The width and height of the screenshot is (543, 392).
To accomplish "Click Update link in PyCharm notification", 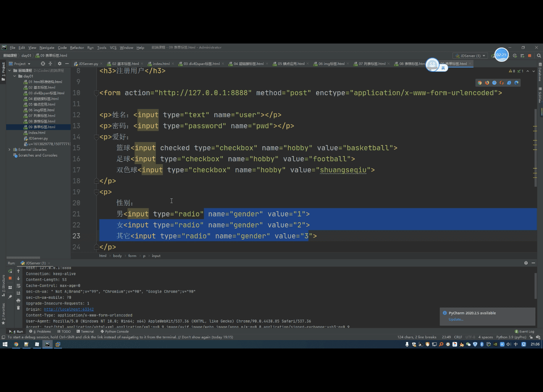I will pyautogui.click(x=456, y=319).
